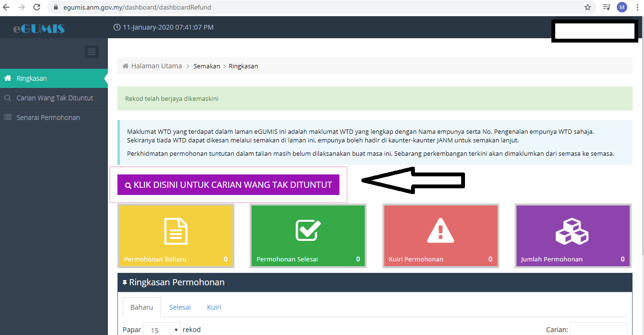The image size is (644, 335).
Task: Click the document icon on Permohonan Baharu tile
Action: (176, 231)
